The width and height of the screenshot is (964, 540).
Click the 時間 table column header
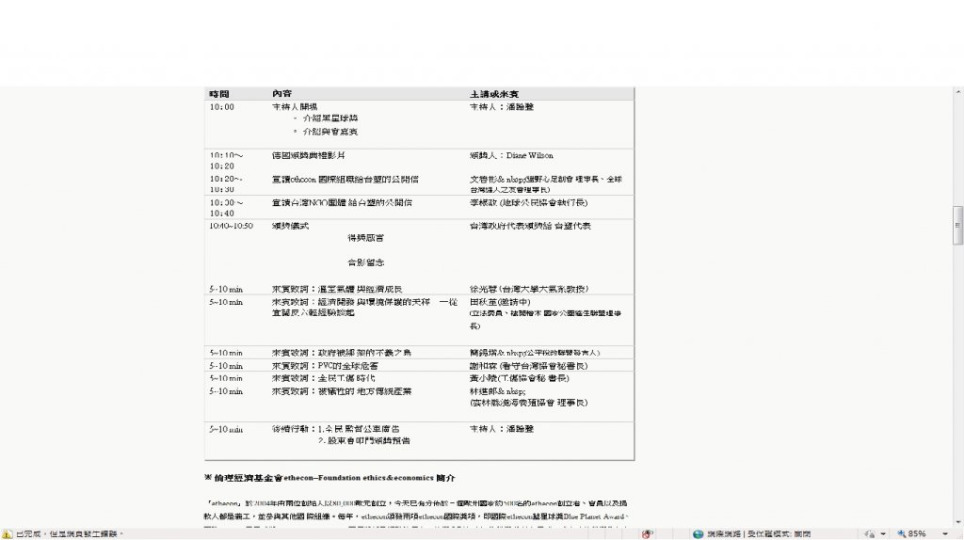pyautogui.click(x=219, y=93)
